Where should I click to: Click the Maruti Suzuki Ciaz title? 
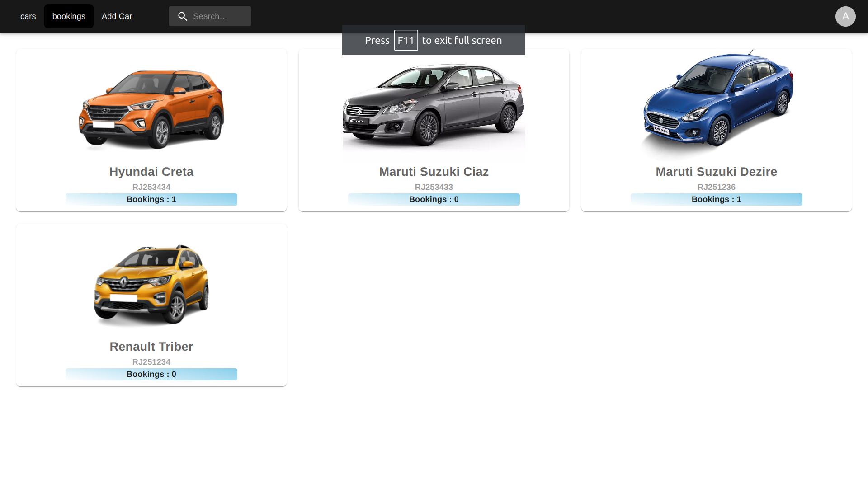(434, 172)
